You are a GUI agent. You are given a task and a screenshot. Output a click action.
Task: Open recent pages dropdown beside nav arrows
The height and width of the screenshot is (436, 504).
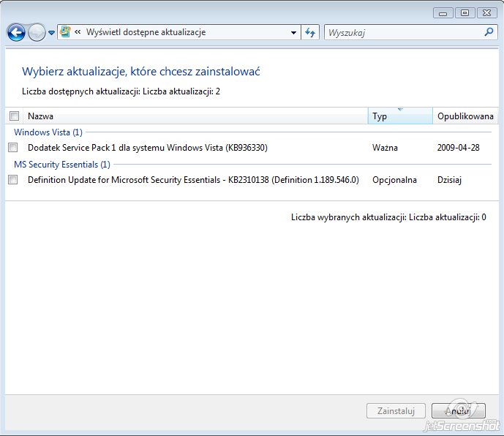pyautogui.click(x=51, y=33)
